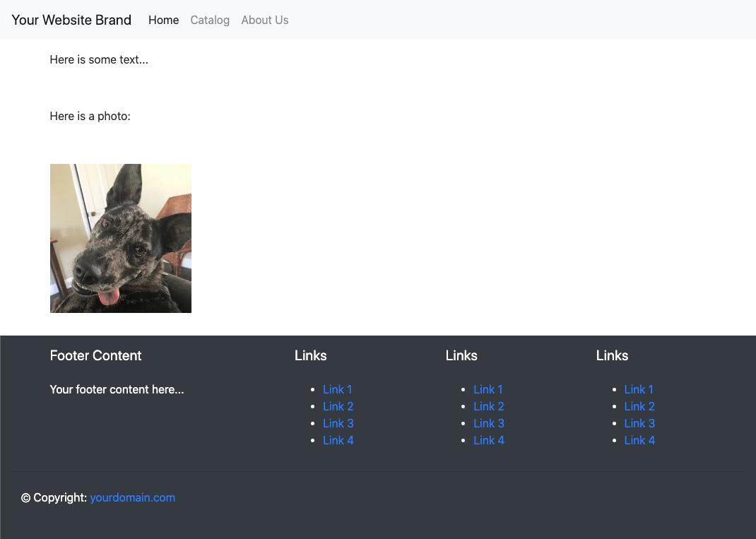Image resolution: width=756 pixels, height=539 pixels.
Task: Click the "Here is some text..." paragraph
Action: point(99,59)
